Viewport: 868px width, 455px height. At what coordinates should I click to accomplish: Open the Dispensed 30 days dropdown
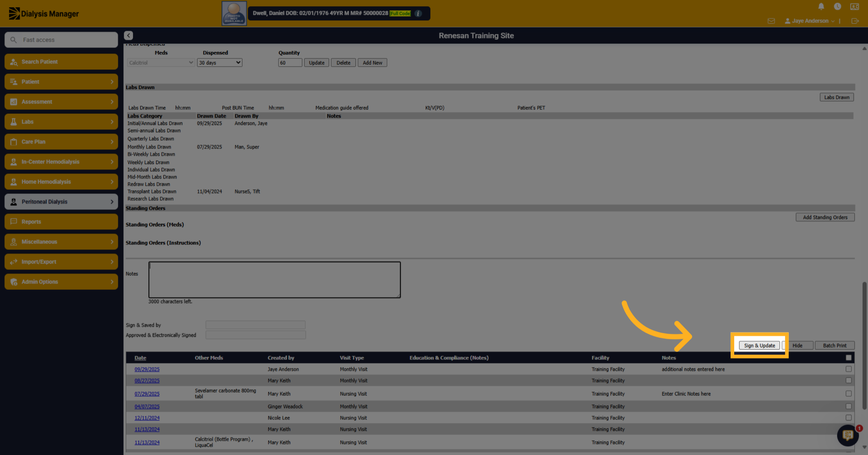coord(220,63)
